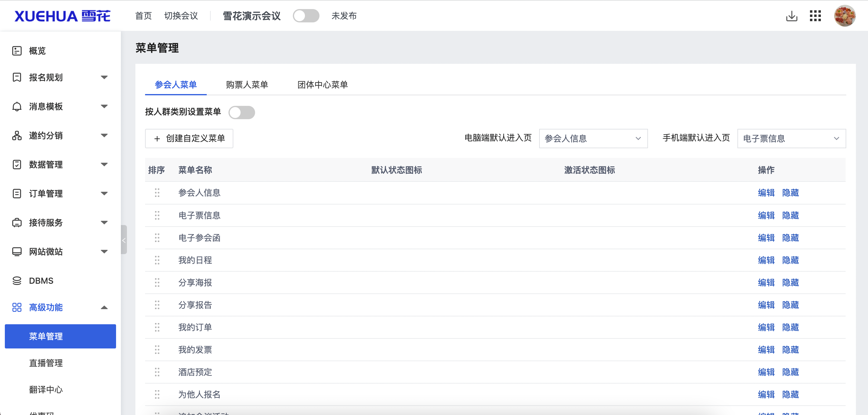Open 翻译中心 in sidebar
The image size is (868, 415).
(46, 389)
